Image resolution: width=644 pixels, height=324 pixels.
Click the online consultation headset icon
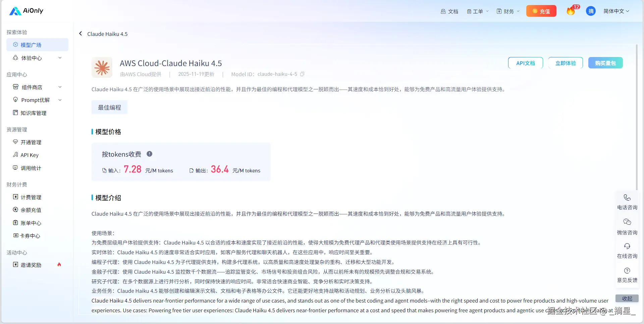[627, 246]
